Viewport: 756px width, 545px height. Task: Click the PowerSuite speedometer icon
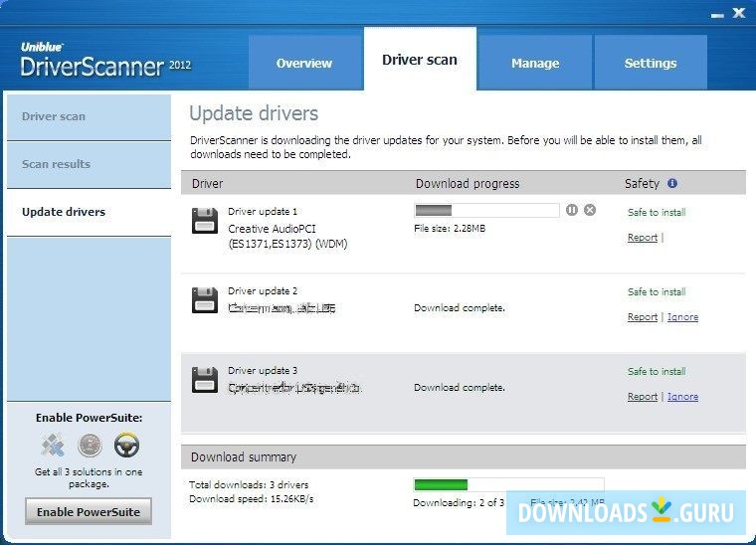pos(90,445)
